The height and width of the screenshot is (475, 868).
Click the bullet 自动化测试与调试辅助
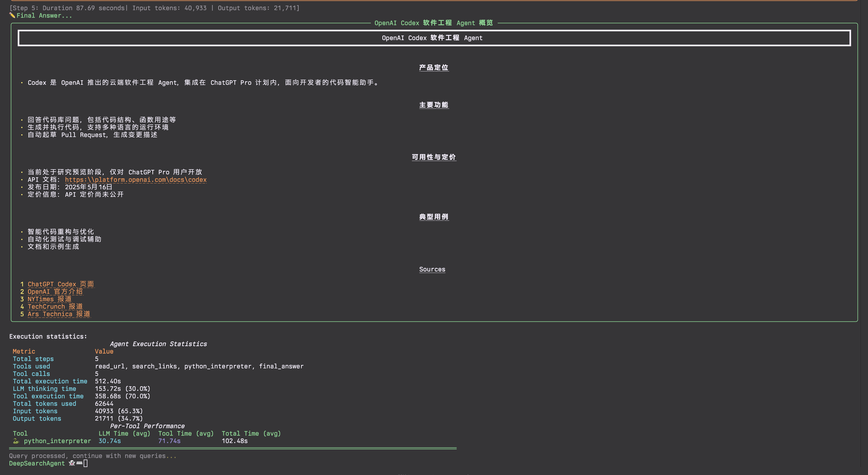[x=65, y=239]
